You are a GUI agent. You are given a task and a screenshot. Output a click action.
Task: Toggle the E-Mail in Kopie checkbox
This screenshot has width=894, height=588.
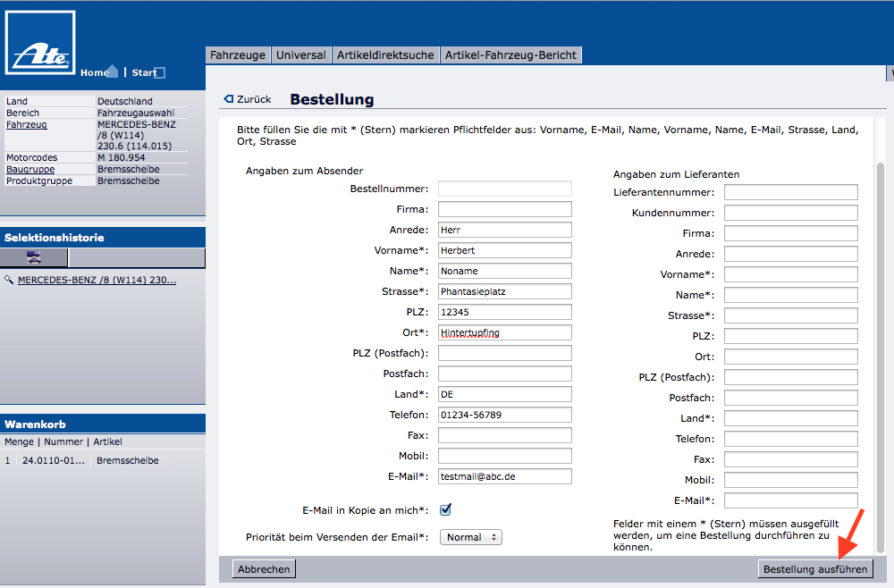[445, 509]
